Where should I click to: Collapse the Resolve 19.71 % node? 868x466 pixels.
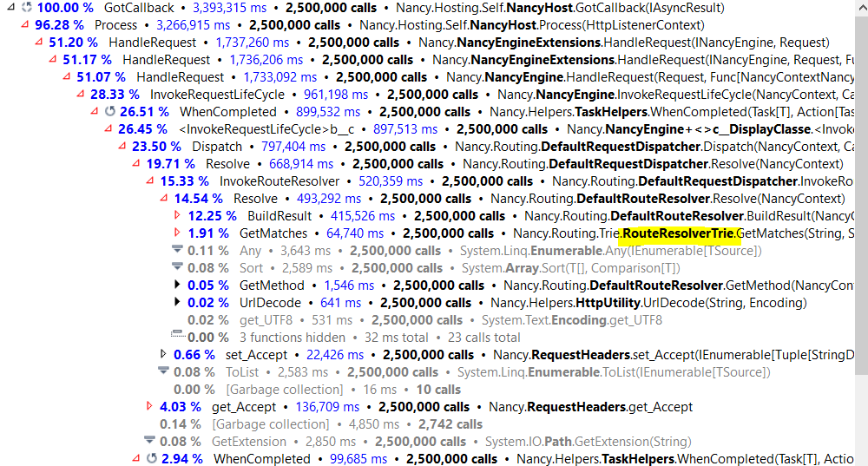coord(136,163)
